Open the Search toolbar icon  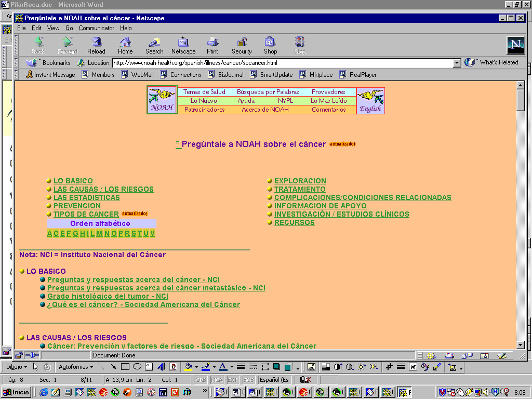[x=154, y=45]
